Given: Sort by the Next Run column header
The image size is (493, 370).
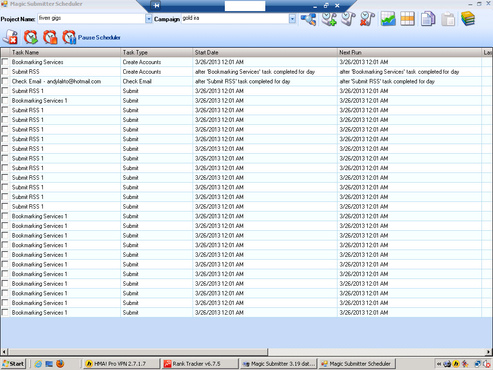Looking at the screenshot, I should point(409,52).
